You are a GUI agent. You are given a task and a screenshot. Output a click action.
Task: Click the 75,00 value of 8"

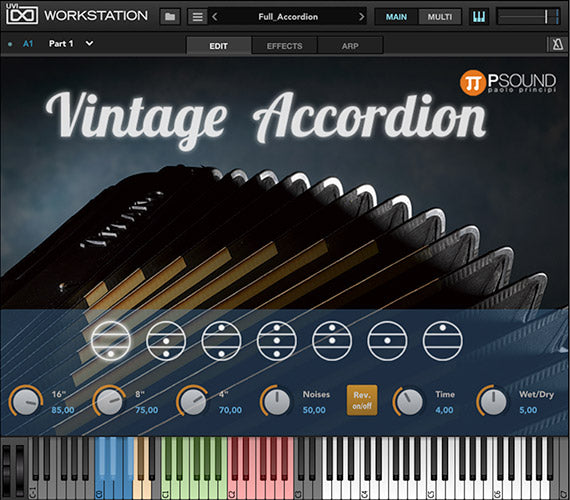(x=146, y=410)
